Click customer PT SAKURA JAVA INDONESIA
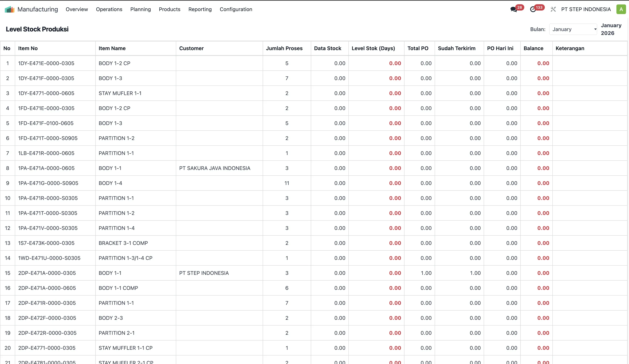The height and width of the screenshot is (364, 629). pos(215,168)
